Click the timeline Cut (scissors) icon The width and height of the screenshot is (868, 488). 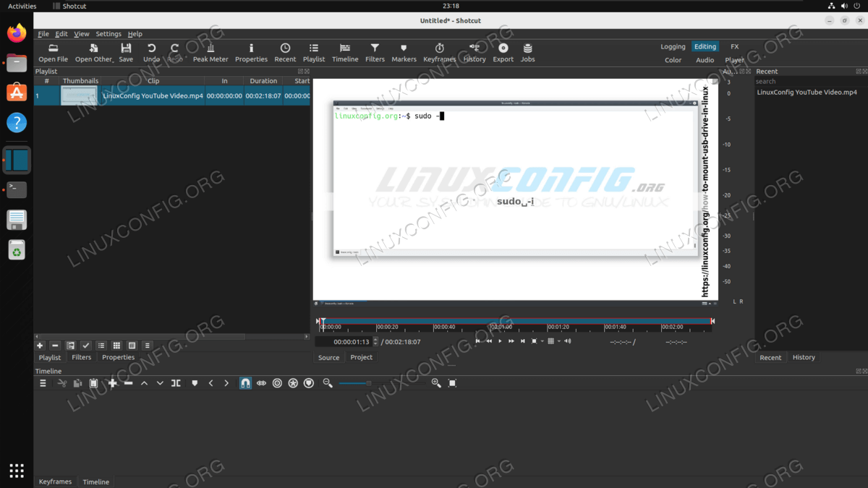click(x=62, y=383)
